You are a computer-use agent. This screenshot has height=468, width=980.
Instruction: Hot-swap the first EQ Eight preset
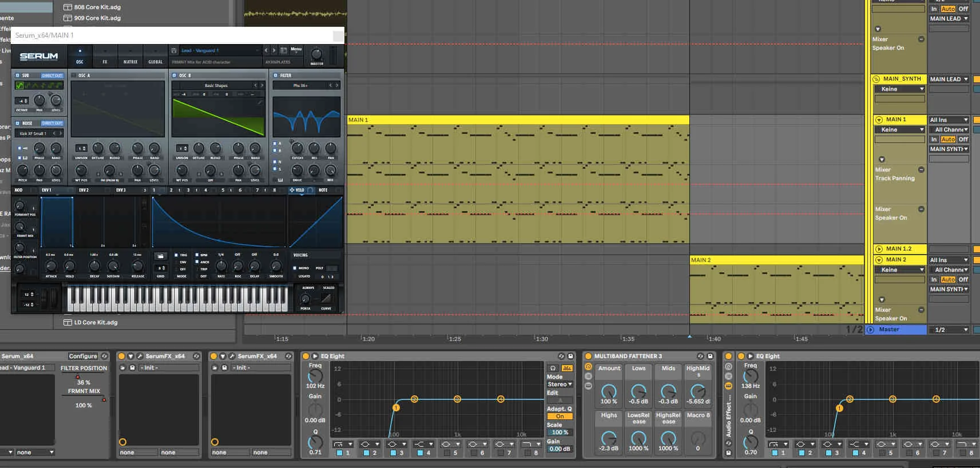pos(561,356)
